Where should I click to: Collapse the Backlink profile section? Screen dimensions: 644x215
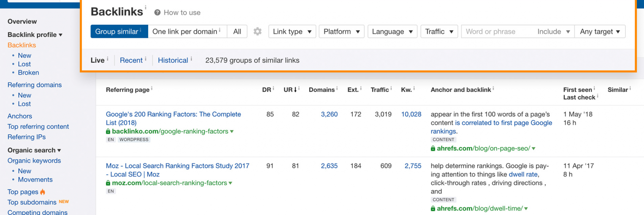click(35, 35)
